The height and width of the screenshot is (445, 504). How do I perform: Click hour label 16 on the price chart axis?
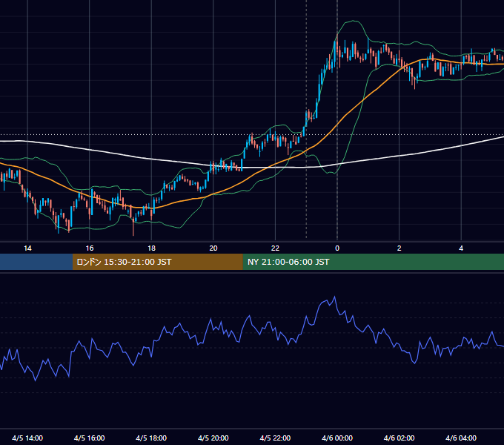coord(90,248)
